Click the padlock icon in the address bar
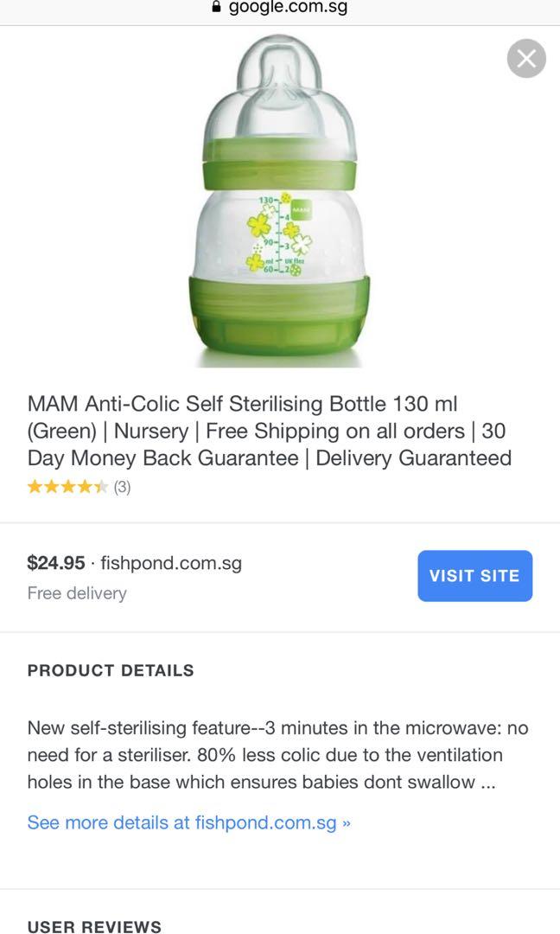This screenshot has height=934, width=560. click(215, 8)
